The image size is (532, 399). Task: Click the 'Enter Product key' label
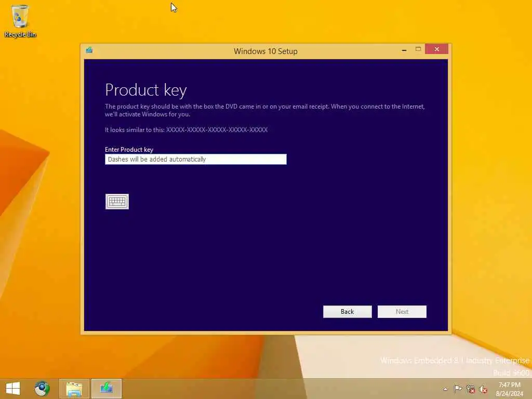(x=129, y=150)
